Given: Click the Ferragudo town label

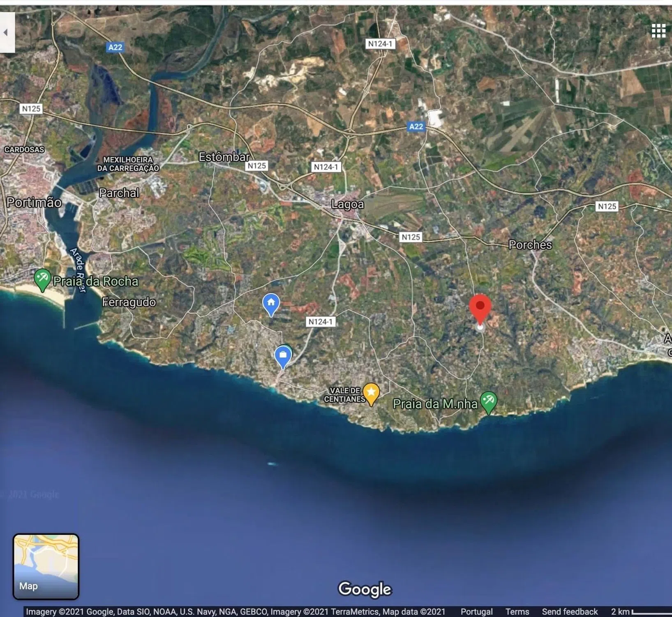Looking at the screenshot, I should tap(129, 302).
